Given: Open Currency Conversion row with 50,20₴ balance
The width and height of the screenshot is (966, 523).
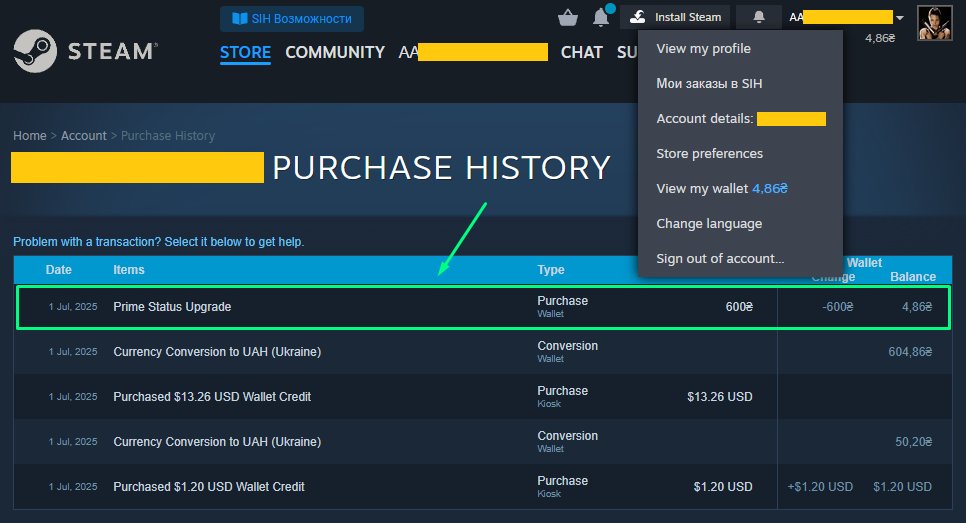Looking at the screenshot, I should [483, 442].
